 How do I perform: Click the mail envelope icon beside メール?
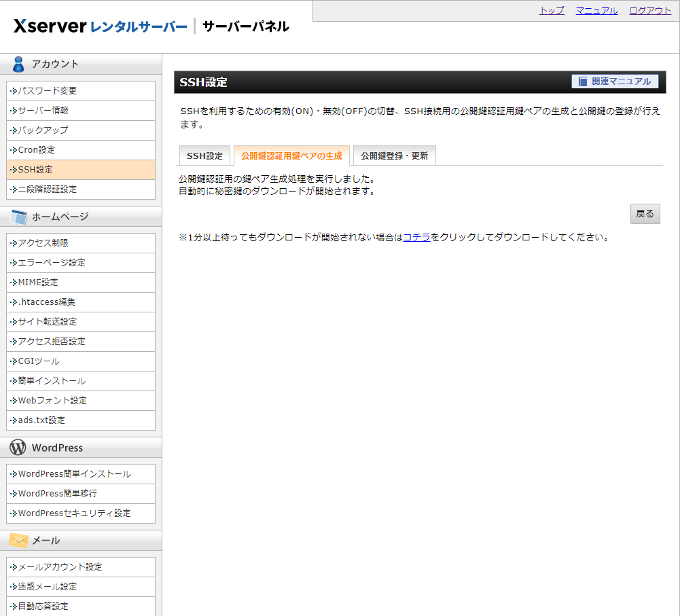(x=18, y=541)
